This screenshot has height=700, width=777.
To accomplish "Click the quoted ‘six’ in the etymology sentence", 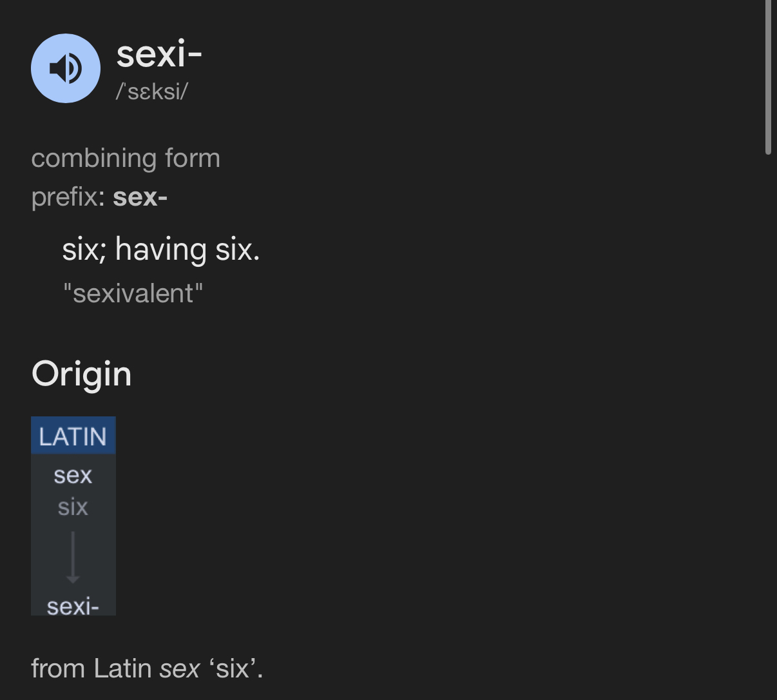I will pos(233,668).
